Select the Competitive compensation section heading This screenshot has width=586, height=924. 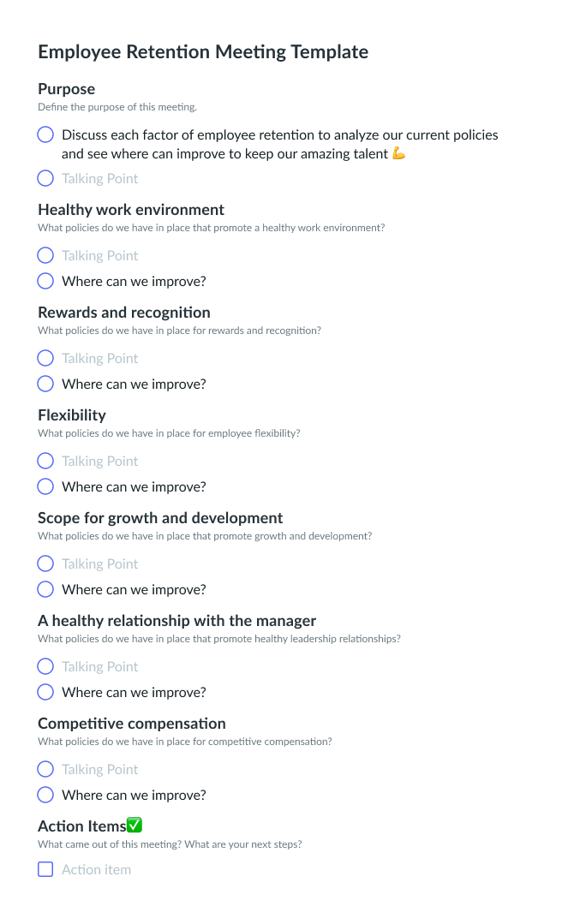[131, 723]
